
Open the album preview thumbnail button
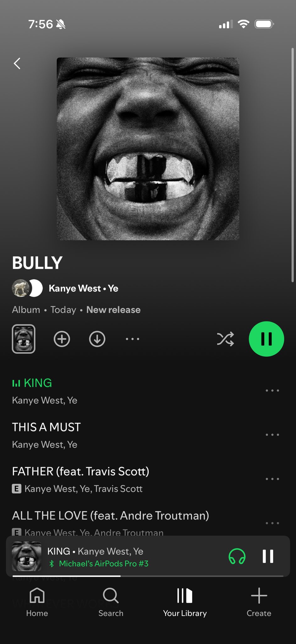(24, 339)
